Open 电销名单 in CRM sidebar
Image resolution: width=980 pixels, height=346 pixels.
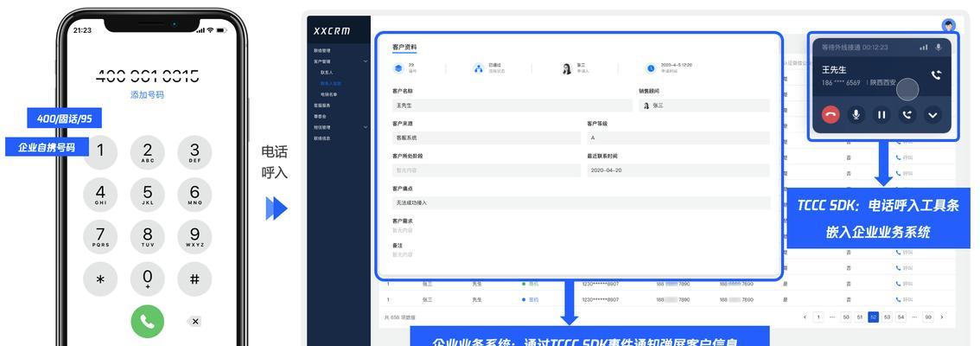pos(328,94)
